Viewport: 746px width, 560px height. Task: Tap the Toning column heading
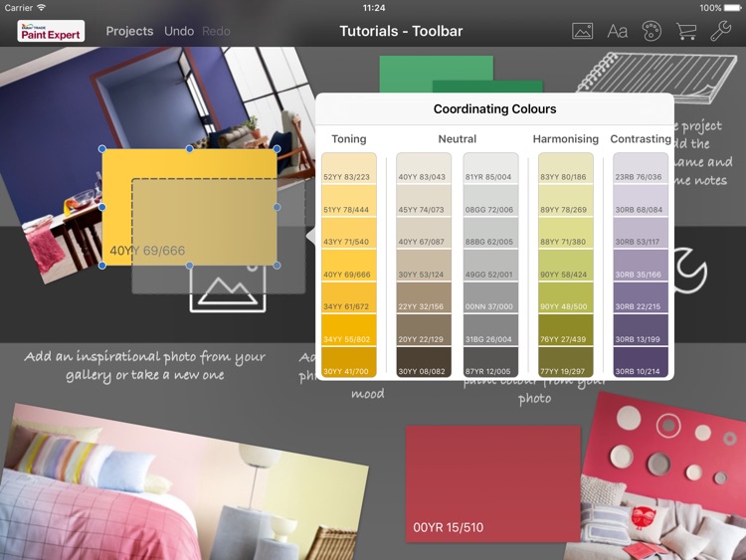(349, 139)
